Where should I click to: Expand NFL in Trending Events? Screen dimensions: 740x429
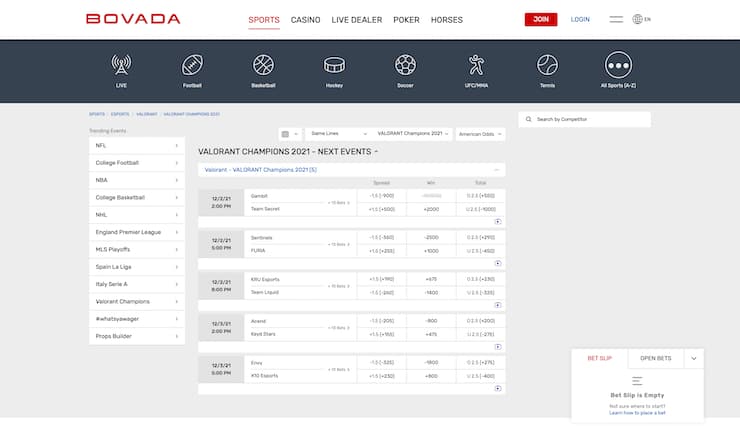(x=136, y=146)
